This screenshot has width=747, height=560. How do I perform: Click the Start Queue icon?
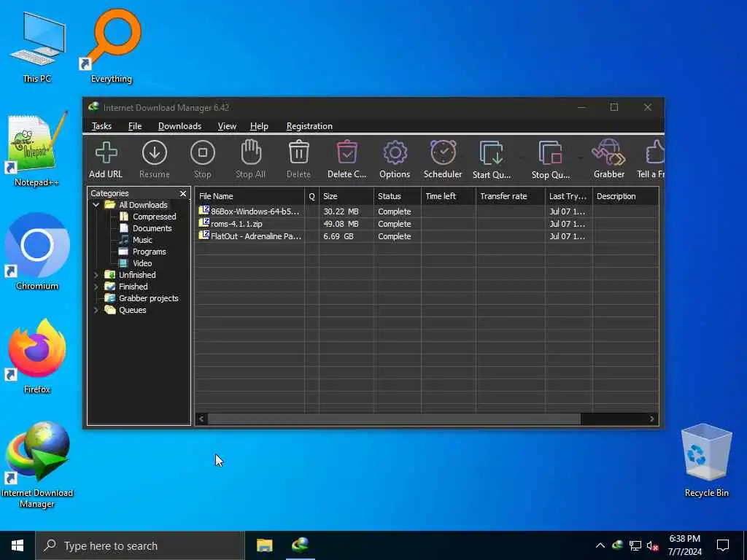pos(491,153)
